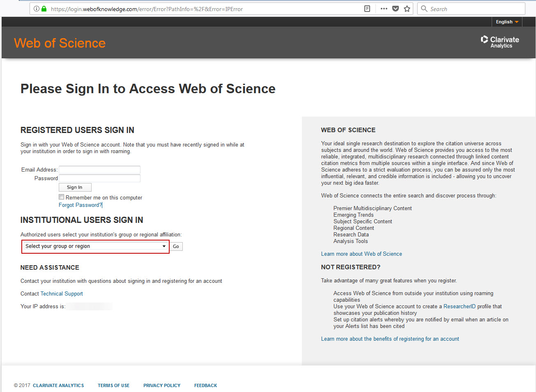Open Learn more about Web of Science

(361, 254)
